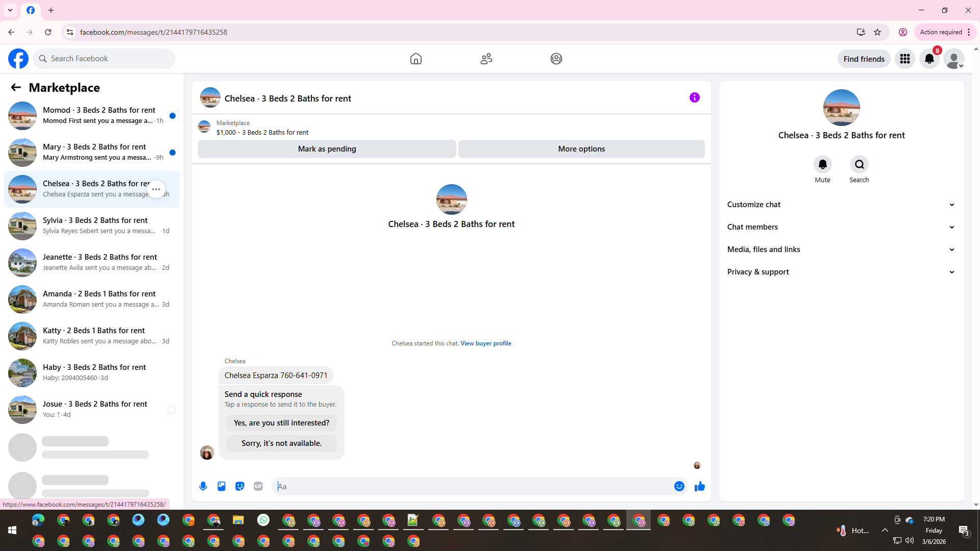The image size is (980, 551).
Task: Send a thumbs-up like
Action: [699, 486]
